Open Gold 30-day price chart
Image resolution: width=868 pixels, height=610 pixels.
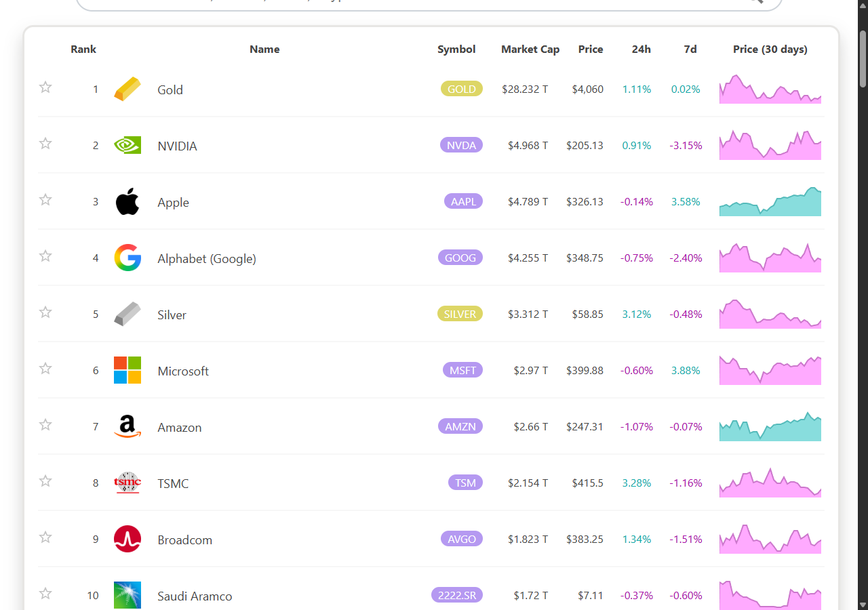770,89
